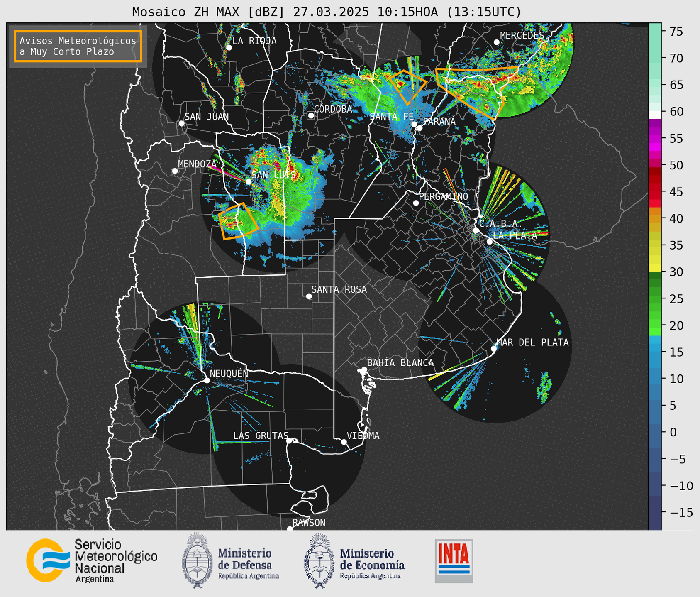
Task: Click the RAWSON city label
Action: (x=309, y=523)
